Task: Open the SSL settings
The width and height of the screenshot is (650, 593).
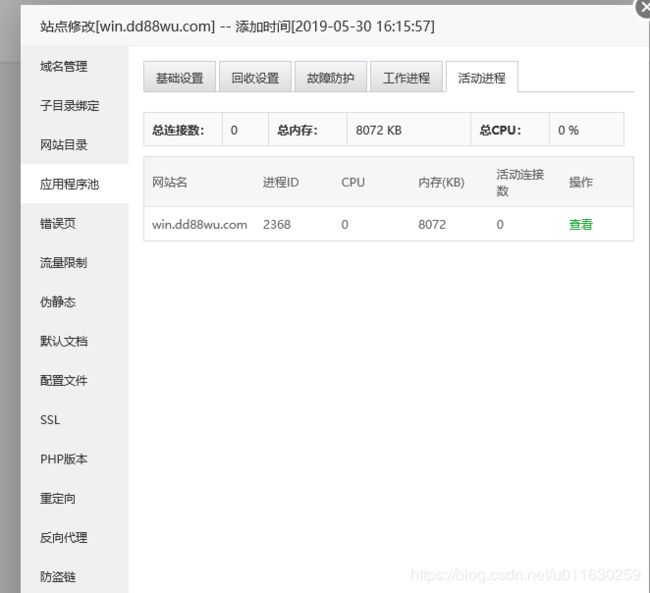Action: click(x=50, y=420)
